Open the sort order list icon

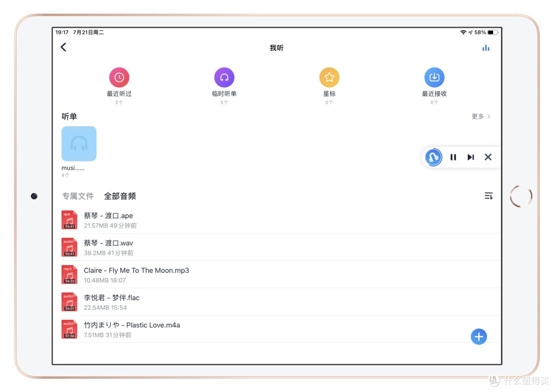coord(488,196)
